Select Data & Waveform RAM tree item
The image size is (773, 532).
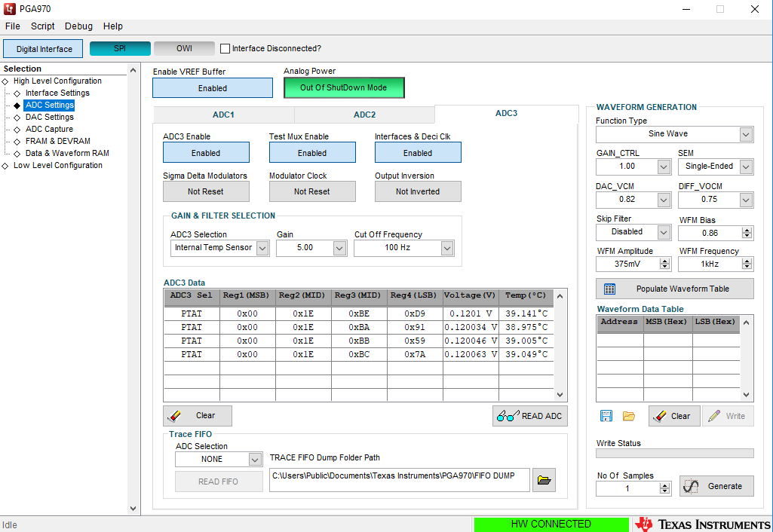(x=67, y=153)
